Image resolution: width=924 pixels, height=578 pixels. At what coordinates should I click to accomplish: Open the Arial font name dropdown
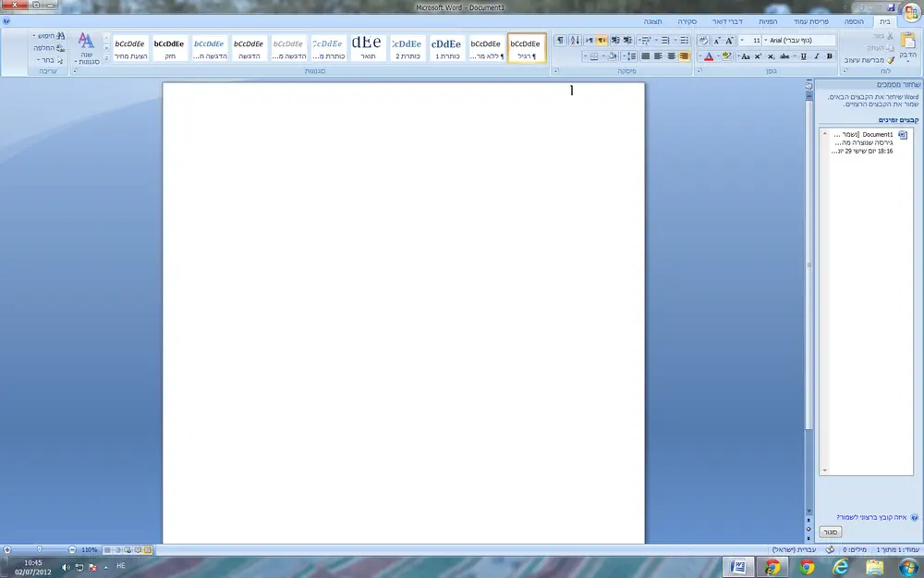(x=765, y=41)
